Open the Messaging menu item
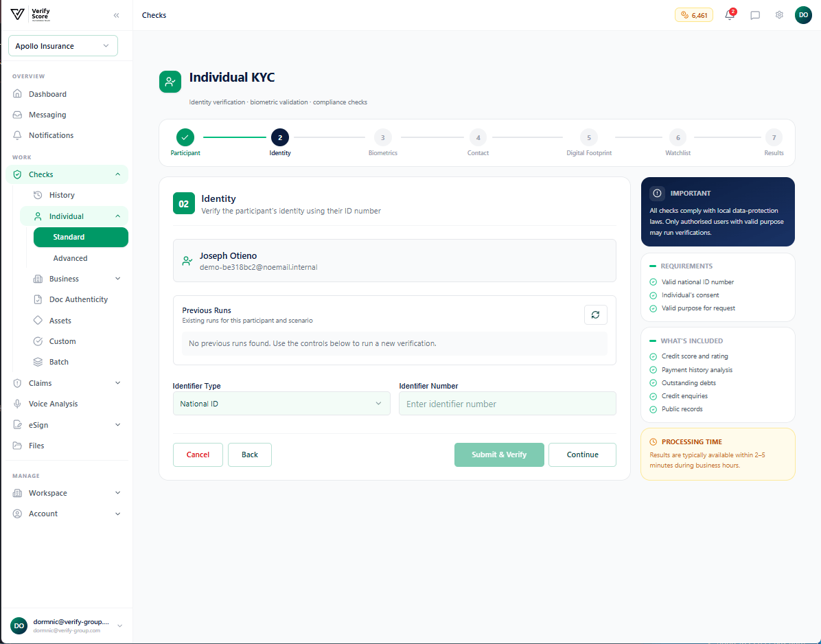 pos(67,115)
